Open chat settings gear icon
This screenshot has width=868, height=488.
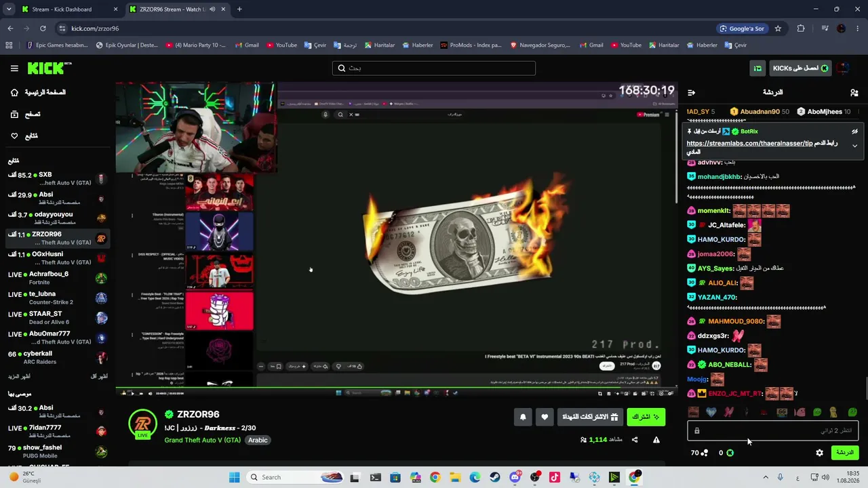coord(819,453)
